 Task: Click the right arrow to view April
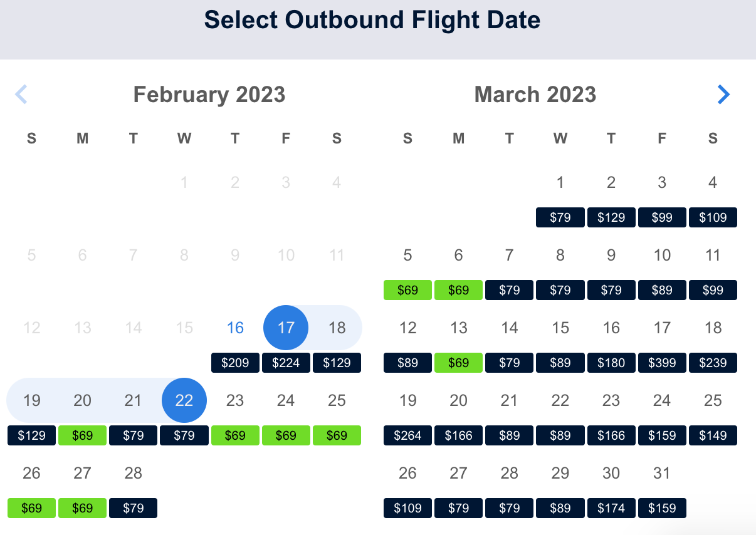(x=724, y=94)
